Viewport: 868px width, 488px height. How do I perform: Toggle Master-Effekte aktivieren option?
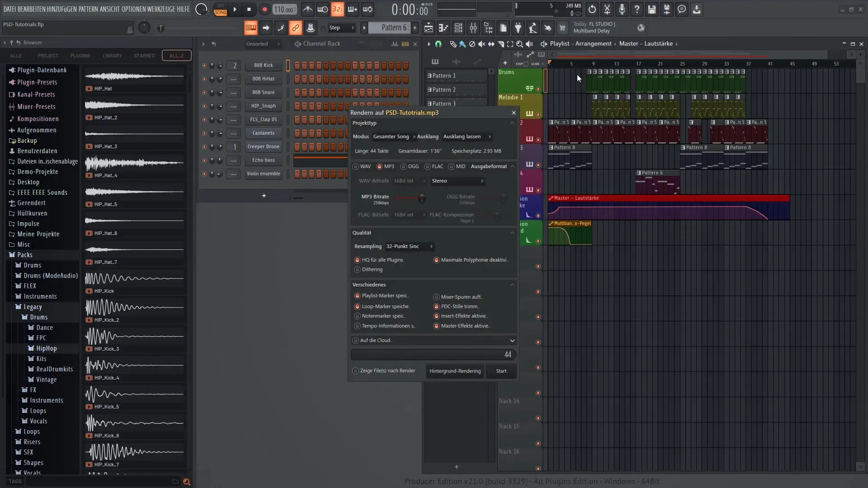436,326
